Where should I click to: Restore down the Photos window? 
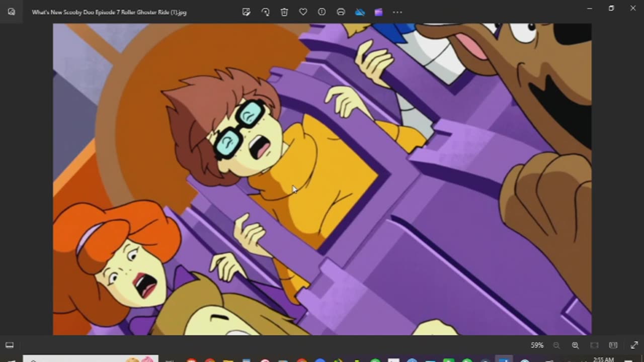[x=611, y=8]
